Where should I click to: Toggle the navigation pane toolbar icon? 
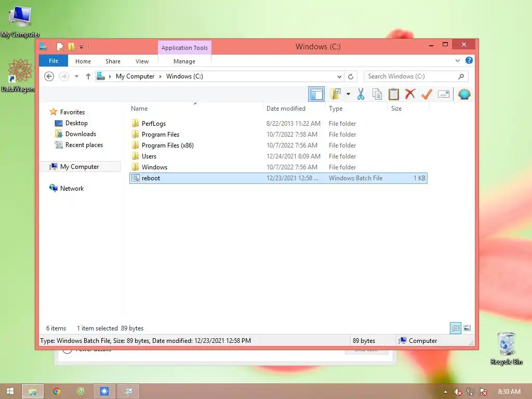316,95
